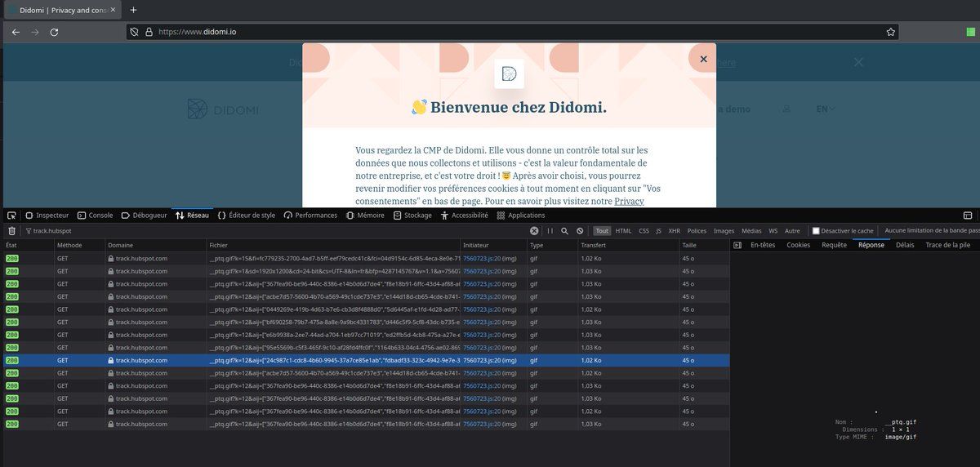
Task: Open the EN language selector on page
Action: click(x=825, y=109)
